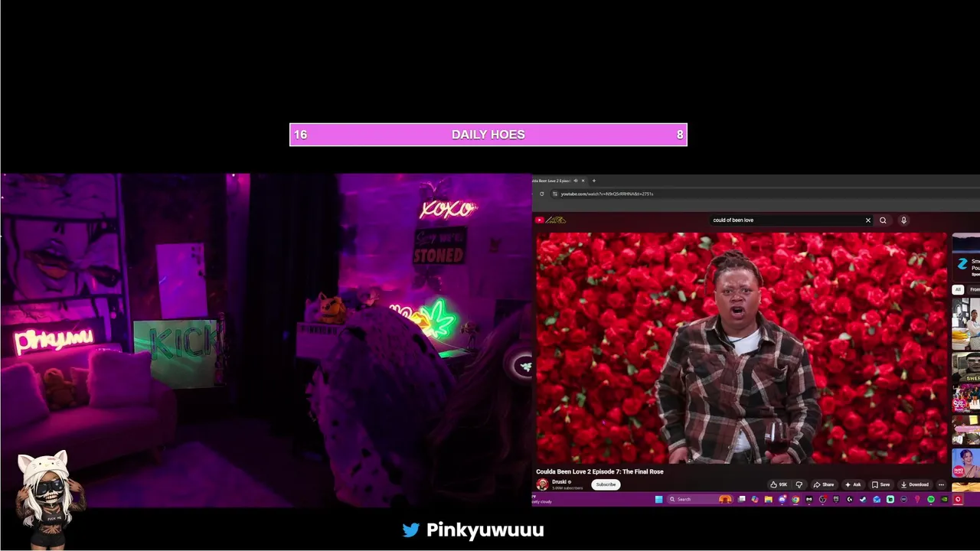
Task: Click video title 'Coulda Been Love 2 Episode 7'
Action: pyautogui.click(x=599, y=471)
